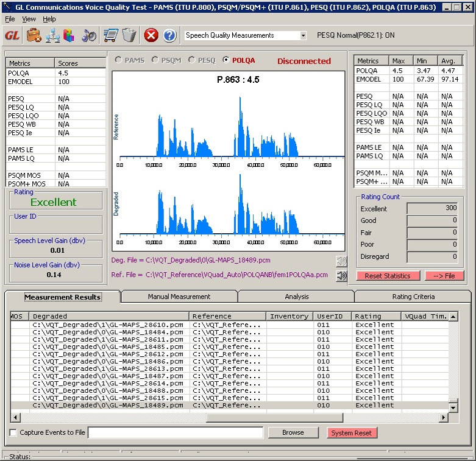Viewport: 476px width, 461px height.
Task: Open the Speech Quality Measurements dropdown
Action: 303,35
